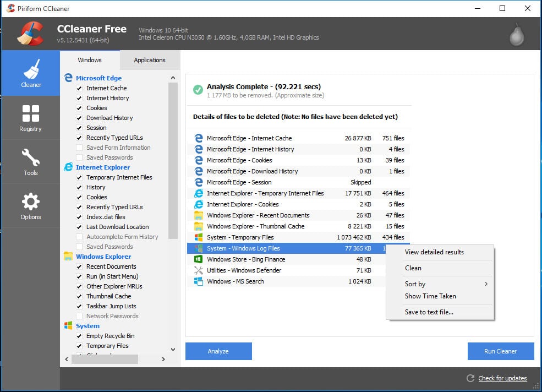This screenshot has height=392, width=542.
Task: Select the Windows - MS Search result text
Action: (x=236, y=281)
